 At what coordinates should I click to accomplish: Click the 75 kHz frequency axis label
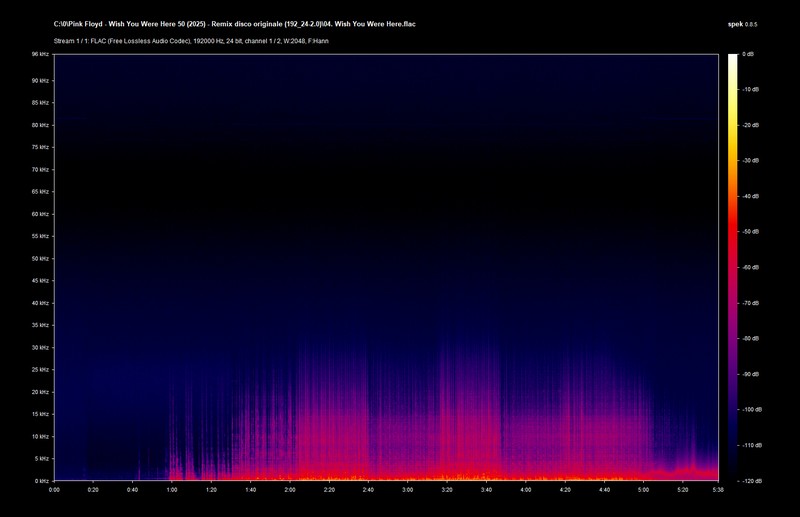click(x=40, y=147)
